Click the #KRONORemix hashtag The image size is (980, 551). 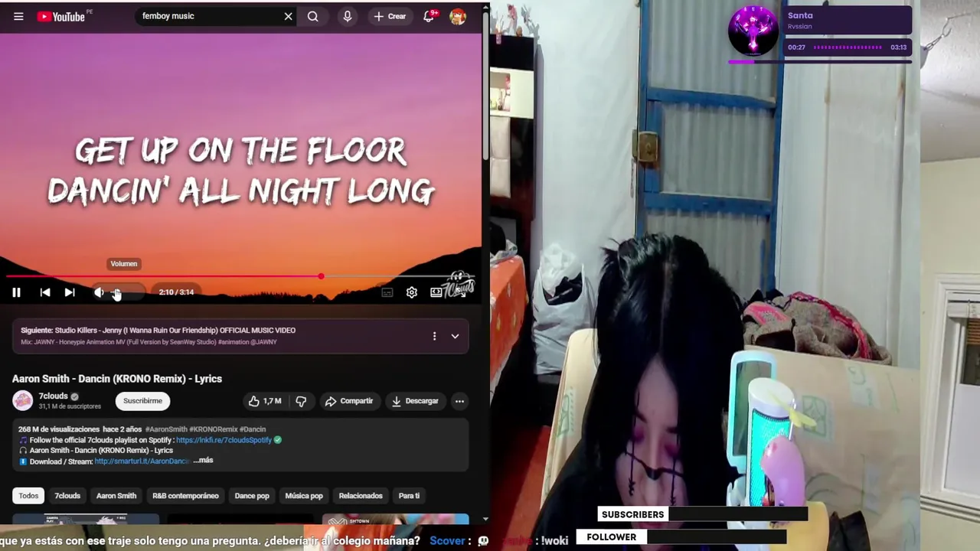click(x=213, y=429)
